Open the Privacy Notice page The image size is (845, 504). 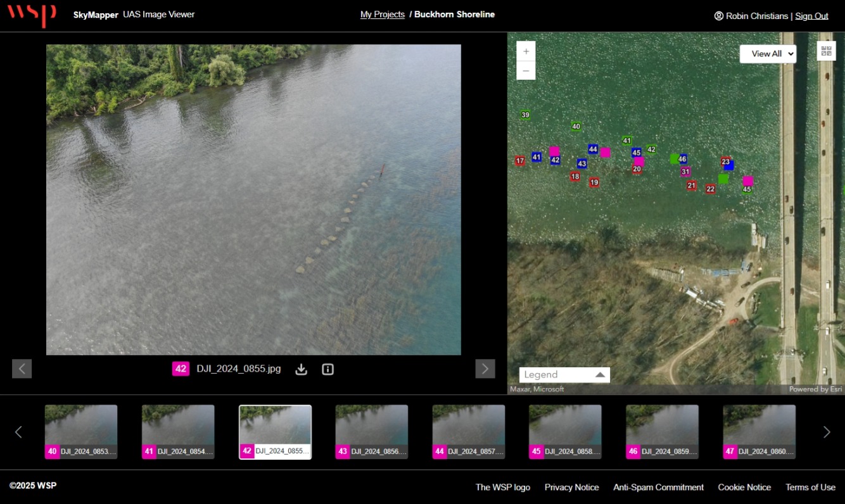[571, 487]
